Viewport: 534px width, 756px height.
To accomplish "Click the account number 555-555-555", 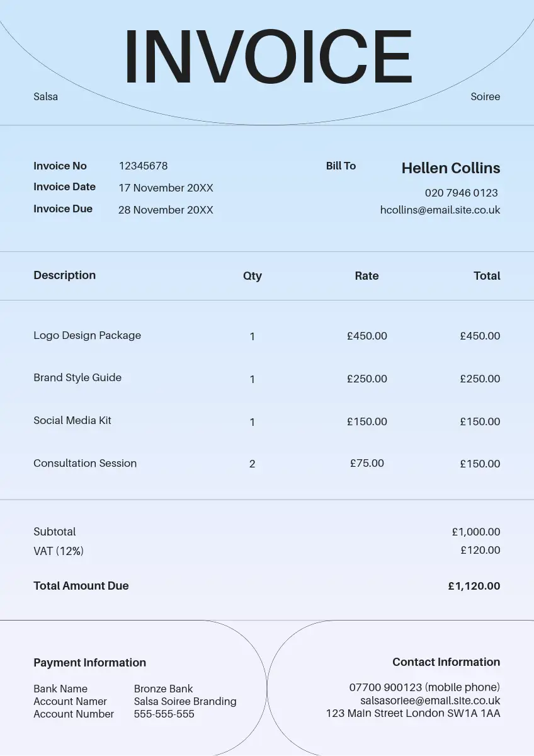I will click(164, 714).
